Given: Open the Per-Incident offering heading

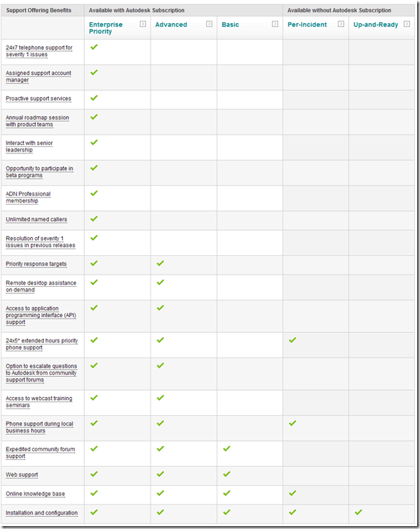Looking at the screenshot, I should pyautogui.click(x=307, y=25).
